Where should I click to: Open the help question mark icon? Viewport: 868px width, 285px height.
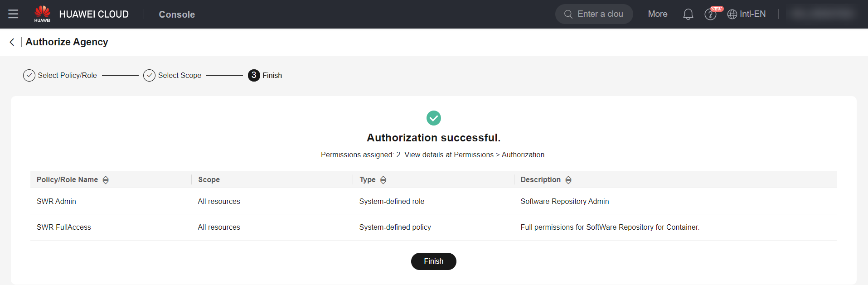click(710, 14)
